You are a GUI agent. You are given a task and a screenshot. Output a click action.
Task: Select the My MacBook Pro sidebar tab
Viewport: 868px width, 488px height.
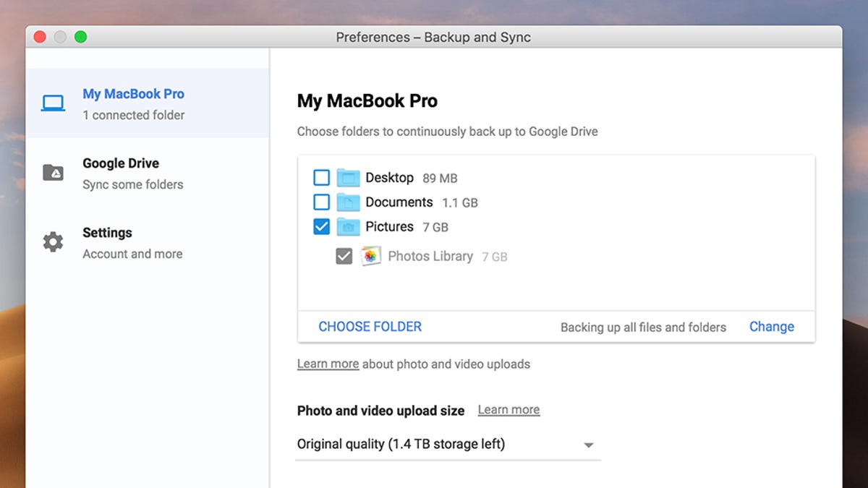(148, 103)
